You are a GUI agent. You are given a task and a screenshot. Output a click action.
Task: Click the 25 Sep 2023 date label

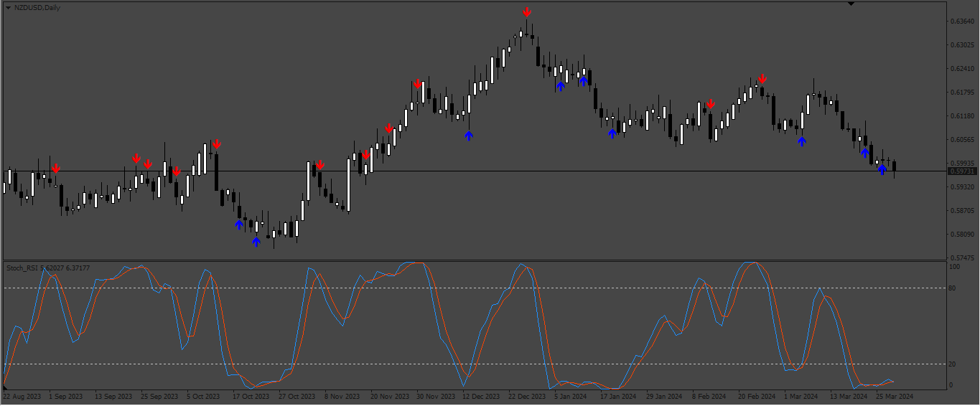159,396
